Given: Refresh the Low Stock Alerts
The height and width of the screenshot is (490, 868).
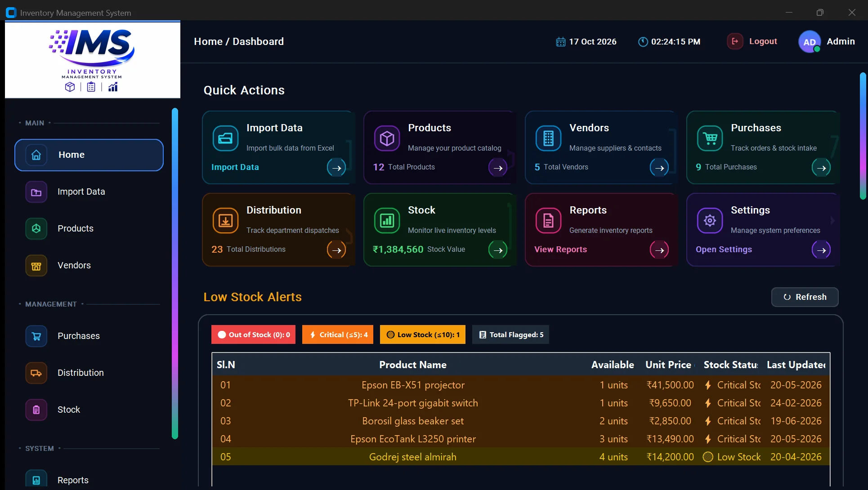Looking at the screenshot, I should pyautogui.click(x=805, y=297).
